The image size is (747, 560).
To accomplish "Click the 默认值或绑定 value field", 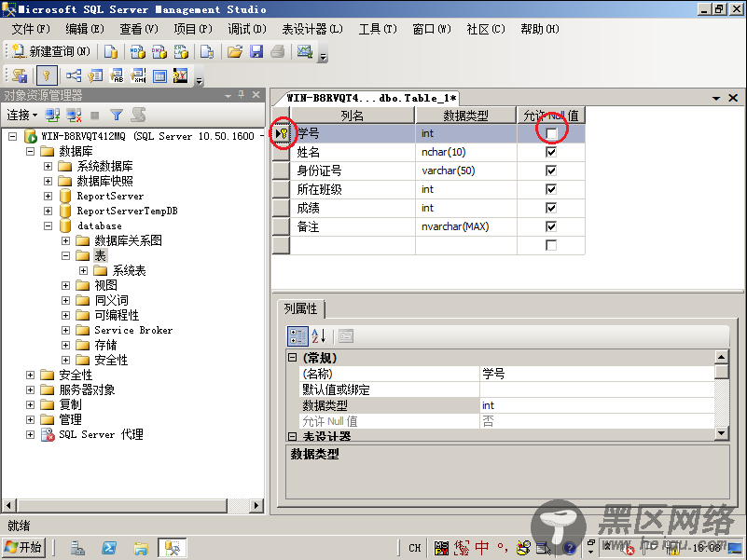I will pyautogui.click(x=597, y=389).
